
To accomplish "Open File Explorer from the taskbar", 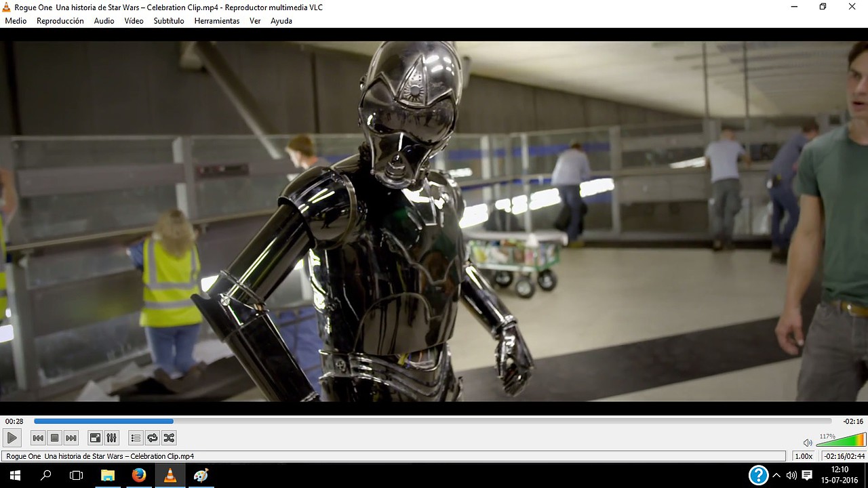I will pyautogui.click(x=108, y=475).
